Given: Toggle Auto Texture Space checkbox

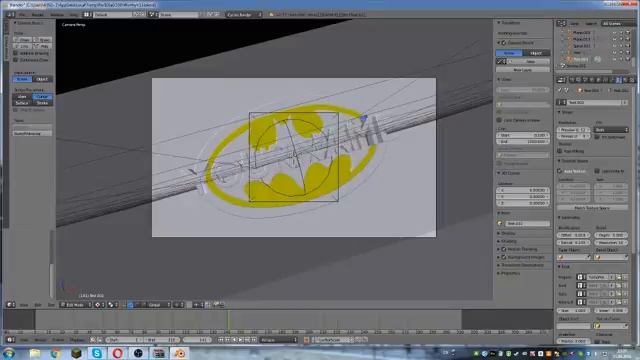Looking at the screenshot, I should pos(560,171).
